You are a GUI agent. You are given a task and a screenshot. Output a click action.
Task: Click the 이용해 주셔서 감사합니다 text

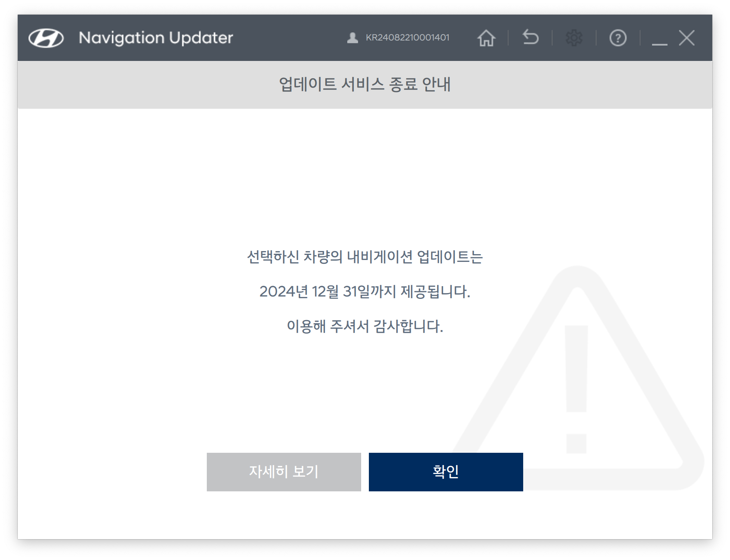click(x=365, y=326)
